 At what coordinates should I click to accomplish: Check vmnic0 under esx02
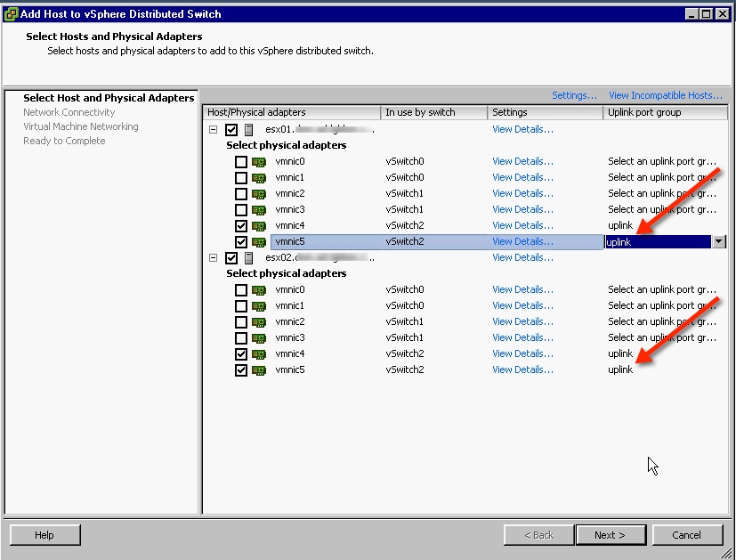click(241, 290)
